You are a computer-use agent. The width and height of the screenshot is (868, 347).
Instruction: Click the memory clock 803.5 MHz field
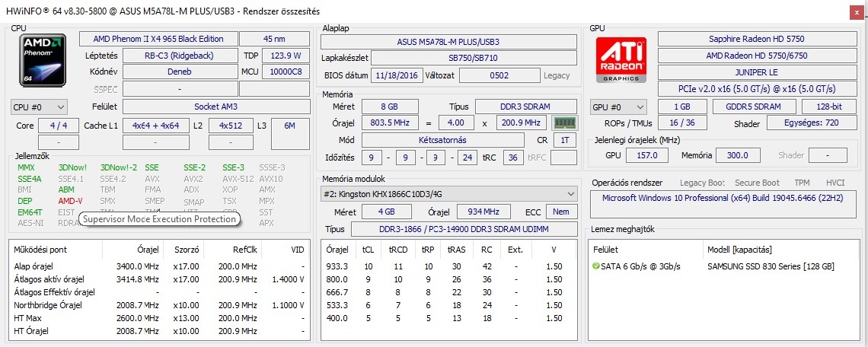click(x=389, y=123)
